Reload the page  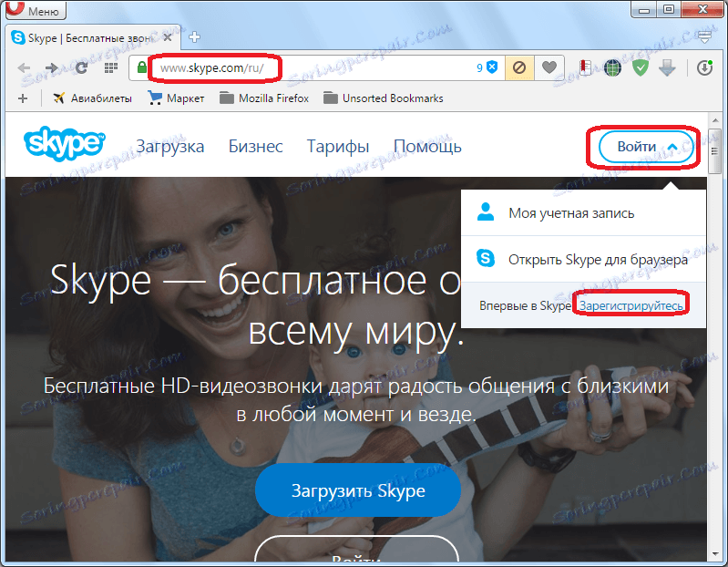[81, 68]
